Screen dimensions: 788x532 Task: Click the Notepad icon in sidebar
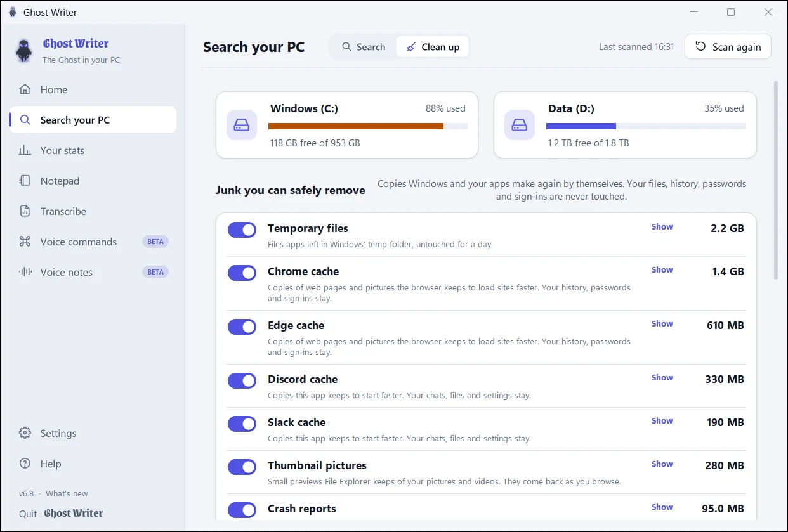tap(25, 181)
